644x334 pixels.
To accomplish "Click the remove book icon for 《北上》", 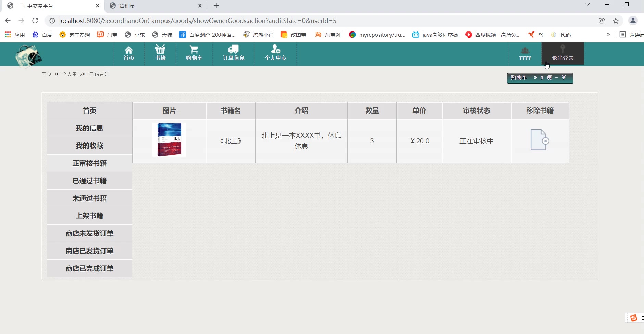I will 540,140.
